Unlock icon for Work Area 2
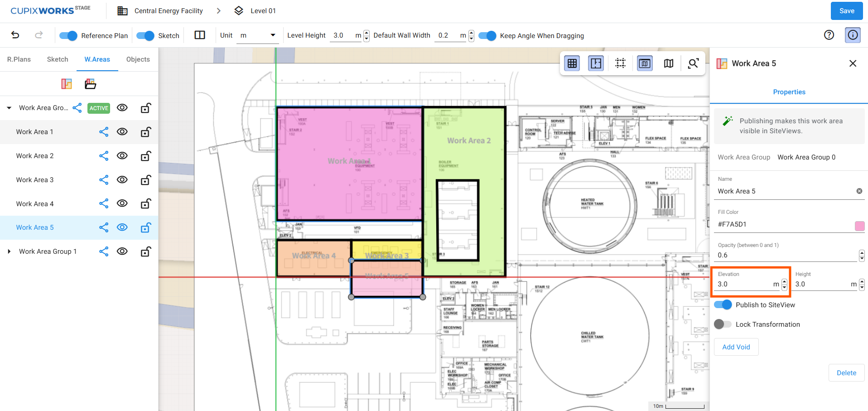The image size is (868, 411). 145,156
